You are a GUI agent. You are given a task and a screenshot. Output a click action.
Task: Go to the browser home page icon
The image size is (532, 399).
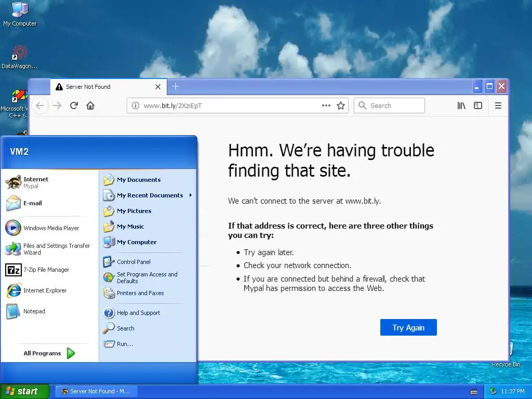pyautogui.click(x=90, y=105)
